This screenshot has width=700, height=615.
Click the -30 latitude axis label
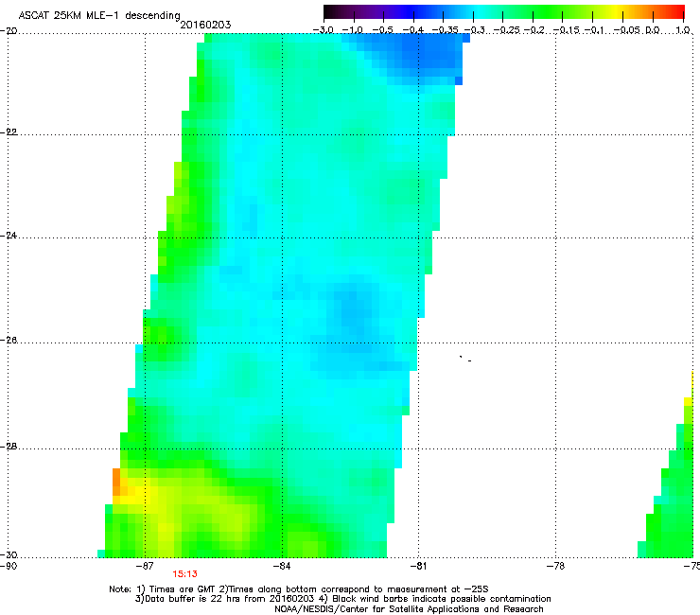pos(9,554)
